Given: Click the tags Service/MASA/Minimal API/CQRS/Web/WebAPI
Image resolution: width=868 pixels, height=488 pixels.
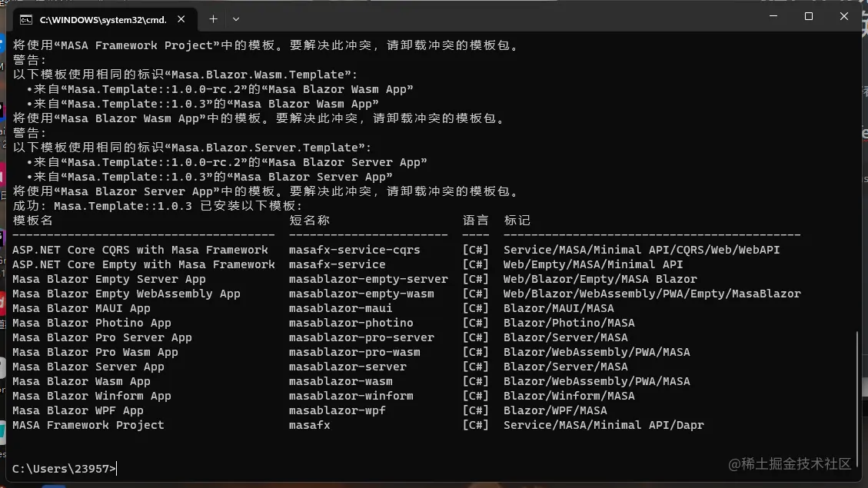Looking at the screenshot, I should point(642,250).
